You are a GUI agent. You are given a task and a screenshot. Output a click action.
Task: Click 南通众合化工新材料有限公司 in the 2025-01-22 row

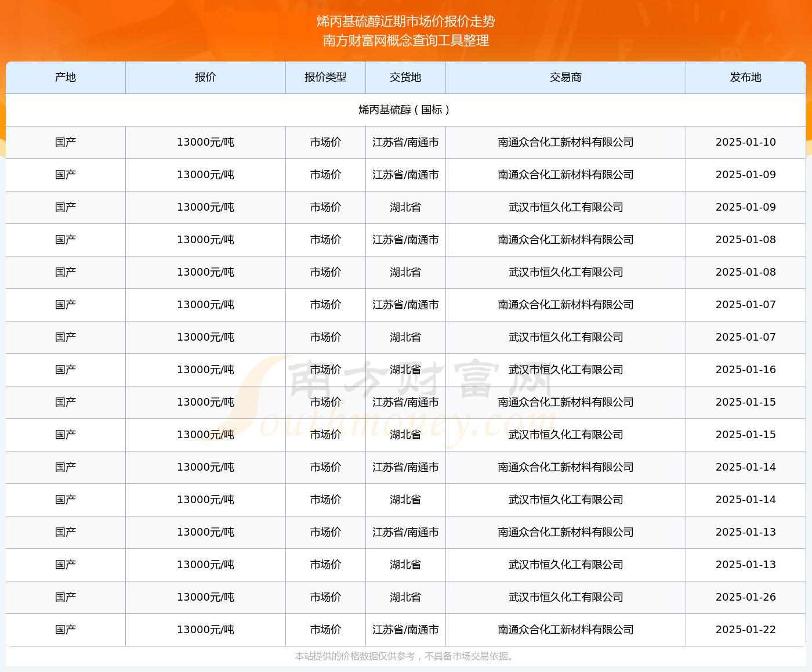(x=565, y=630)
